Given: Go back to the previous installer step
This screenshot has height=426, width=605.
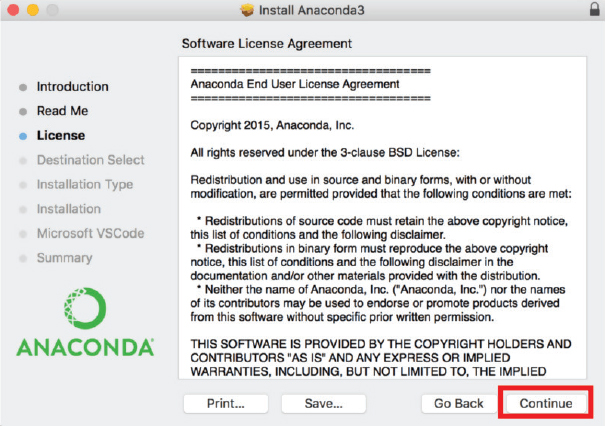Looking at the screenshot, I should [x=458, y=403].
